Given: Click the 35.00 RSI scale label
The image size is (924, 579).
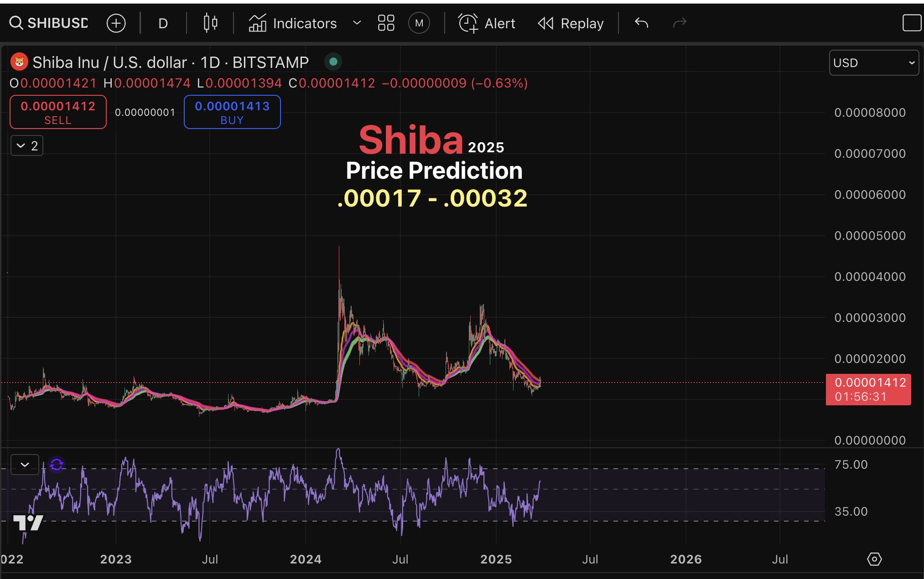Looking at the screenshot, I should pyautogui.click(x=851, y=512).
